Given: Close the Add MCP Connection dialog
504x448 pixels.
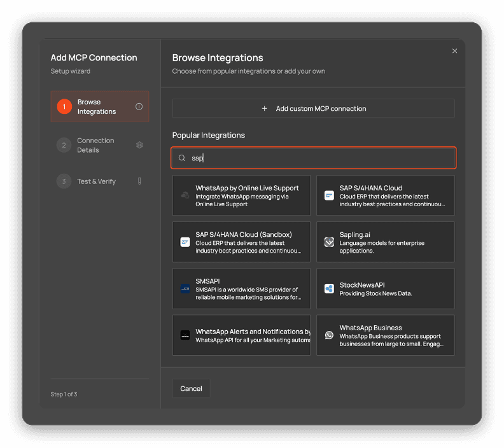Looking at the screenshot, I should pyautogui.click(x=454, y=51).
